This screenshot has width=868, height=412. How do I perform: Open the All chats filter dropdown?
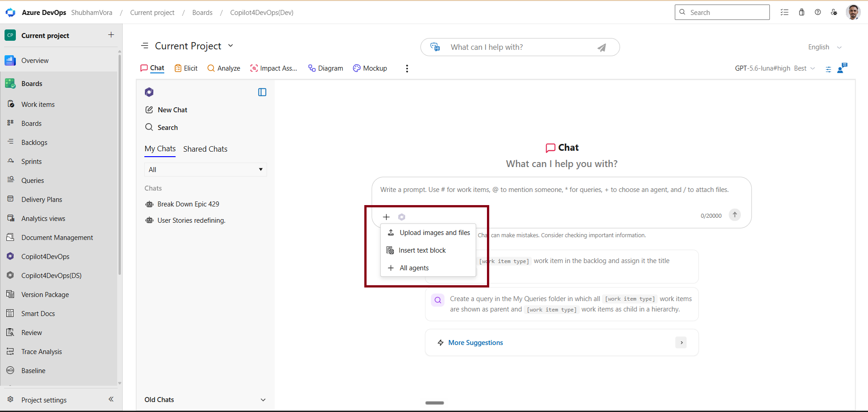point(205,169)
